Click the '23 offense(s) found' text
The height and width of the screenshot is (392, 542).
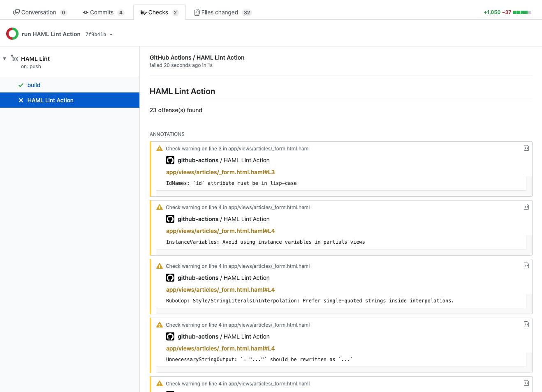pyautogui.click(x=176, y=110)
